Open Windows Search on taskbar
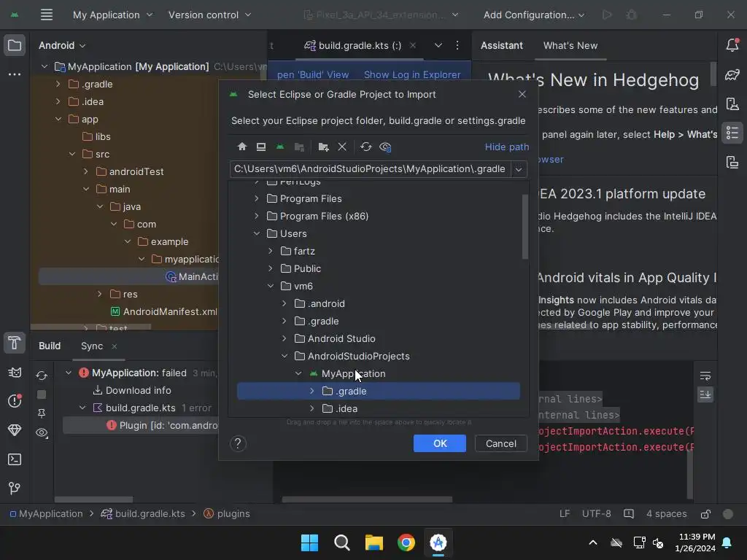This screenshot has width=747, height=560. point(341,542)
